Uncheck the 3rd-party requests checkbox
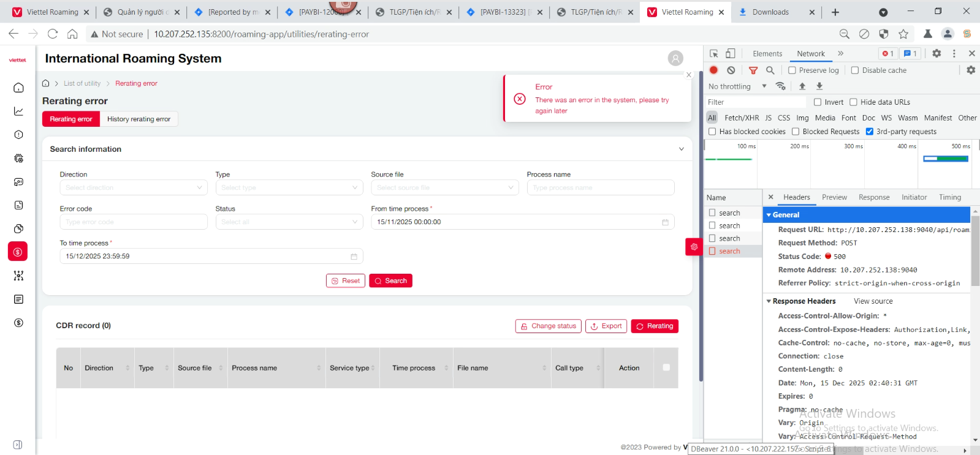This screenshot has height=455, width=980. [869, 132]
